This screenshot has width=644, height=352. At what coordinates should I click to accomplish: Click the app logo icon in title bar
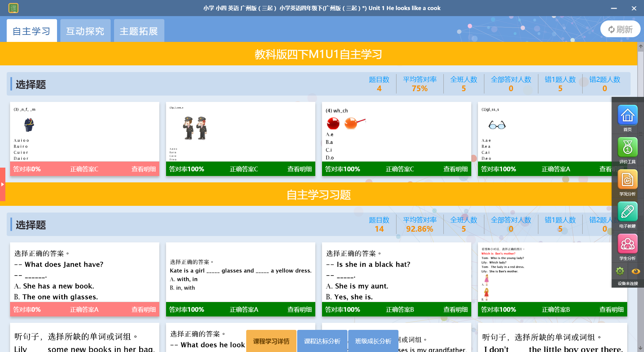pyautogui.click(x=13, y=8)
